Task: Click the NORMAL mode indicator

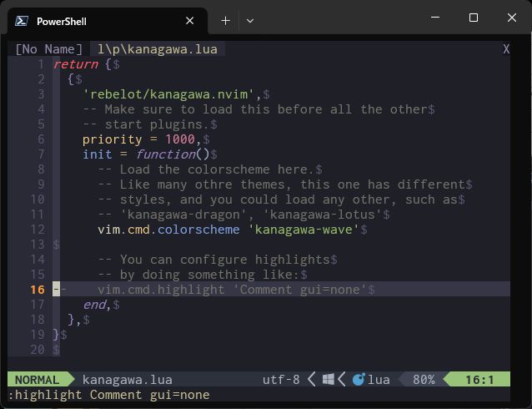Action: tap(37, 380)
